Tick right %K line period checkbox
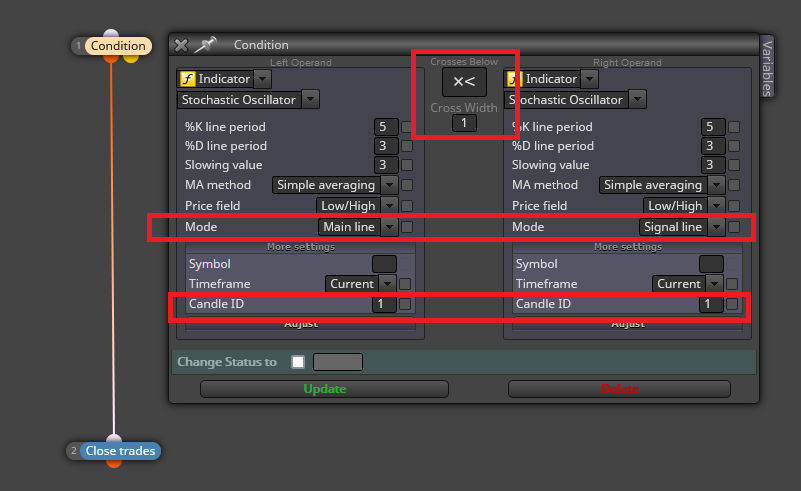This screenshot has width=801, height=491. tap(734, 127)
